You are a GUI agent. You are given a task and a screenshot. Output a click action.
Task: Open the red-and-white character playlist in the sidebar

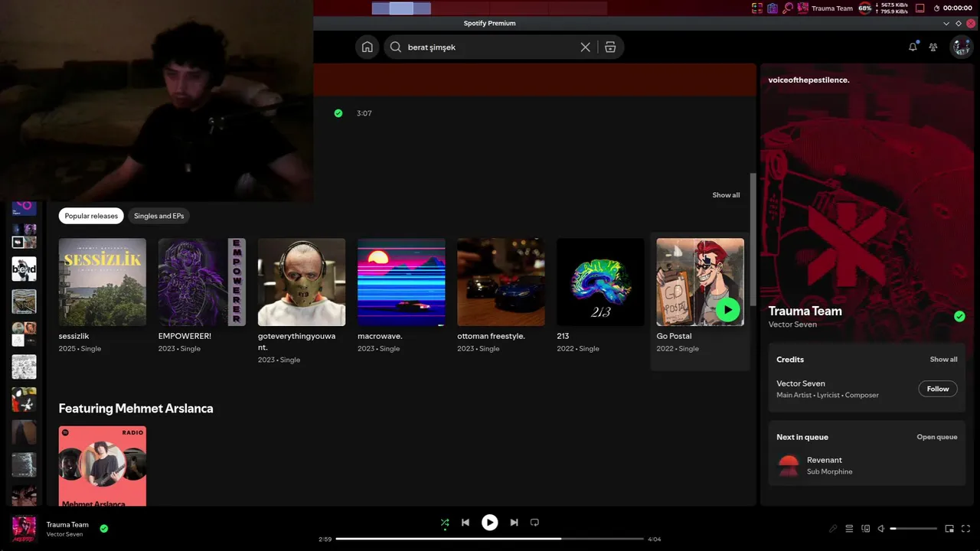pos(24,399)
